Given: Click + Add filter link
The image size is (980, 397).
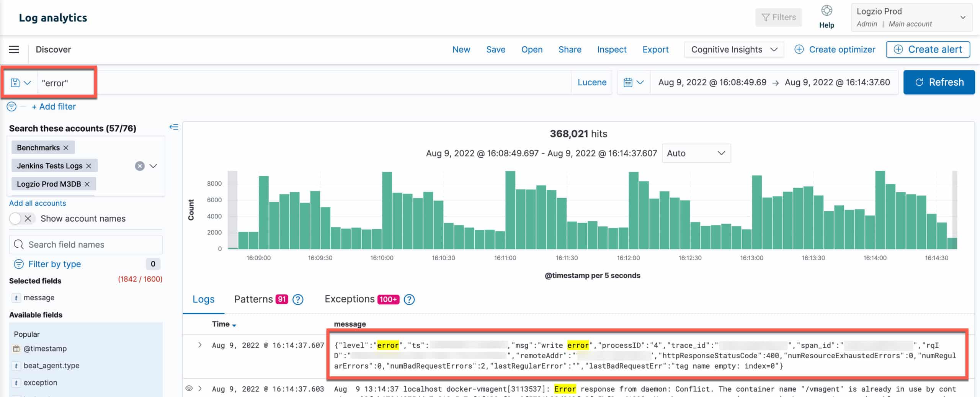Looking at the screenshot, I should pyautogui.click(x=54, y=106).
